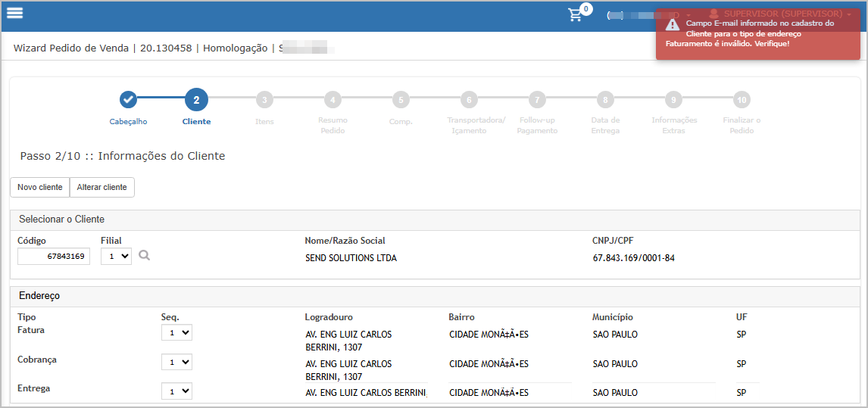
Task: Go to completed step Cabeçalho checkmark
Action: (x=129, y=99)
